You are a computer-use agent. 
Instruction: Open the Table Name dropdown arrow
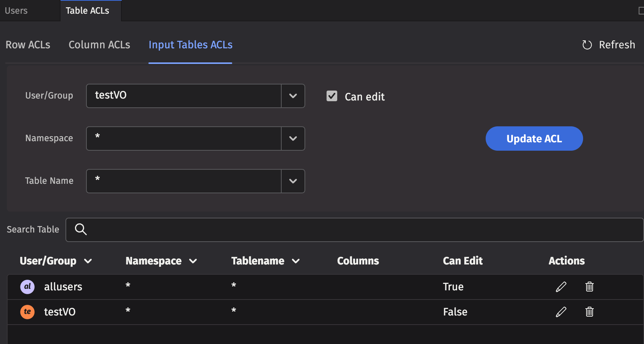(293, 181)
